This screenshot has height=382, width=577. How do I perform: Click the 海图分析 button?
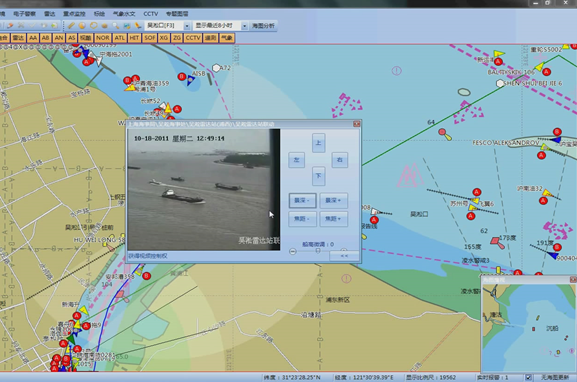point(263,25)
